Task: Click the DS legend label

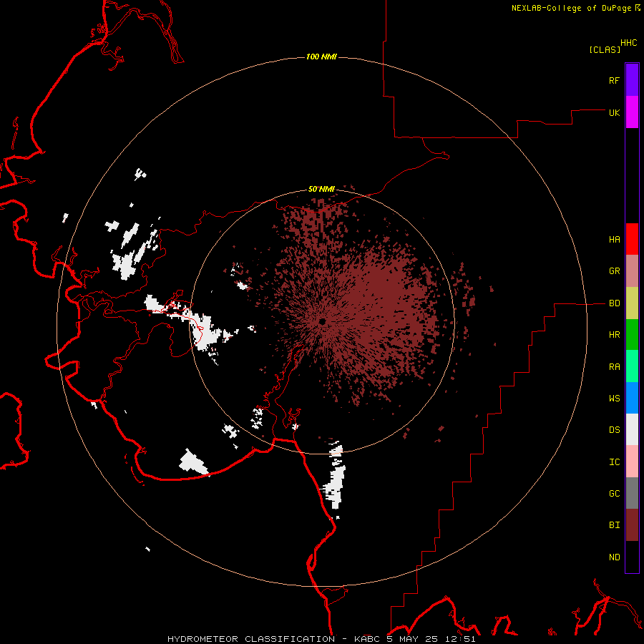Action: coord(614,430)
